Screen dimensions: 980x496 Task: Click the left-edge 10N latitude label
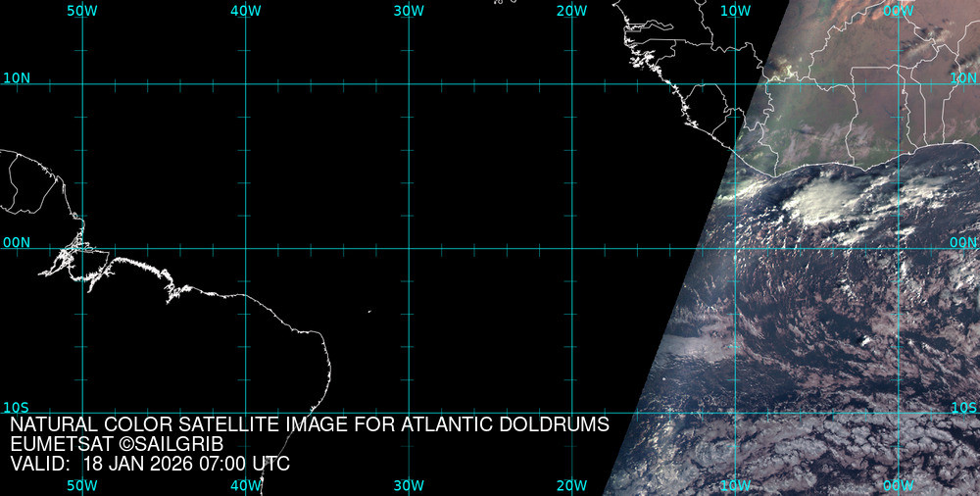click(16, 78)
